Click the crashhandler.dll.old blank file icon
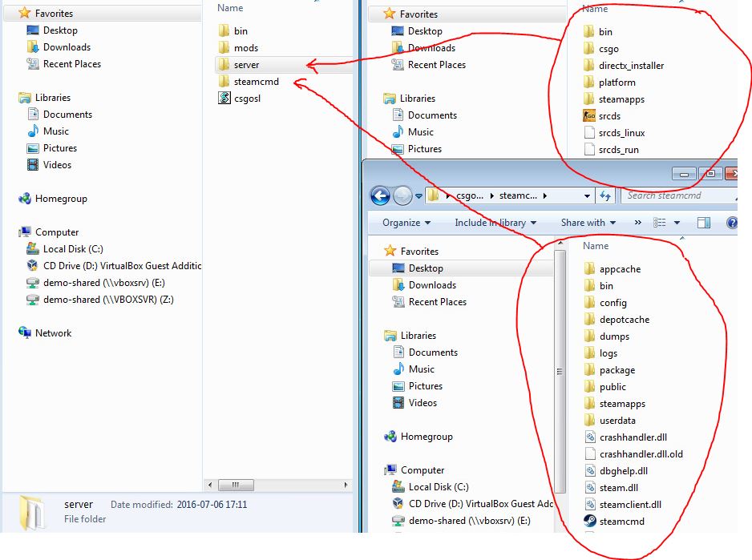The image size is (752, 560). coord(590,454)
